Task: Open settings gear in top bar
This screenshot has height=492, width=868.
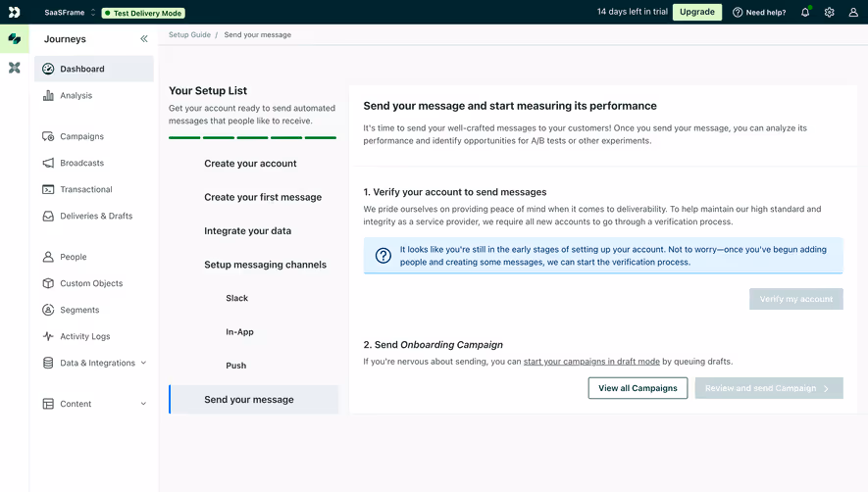Action: [829, 12]
